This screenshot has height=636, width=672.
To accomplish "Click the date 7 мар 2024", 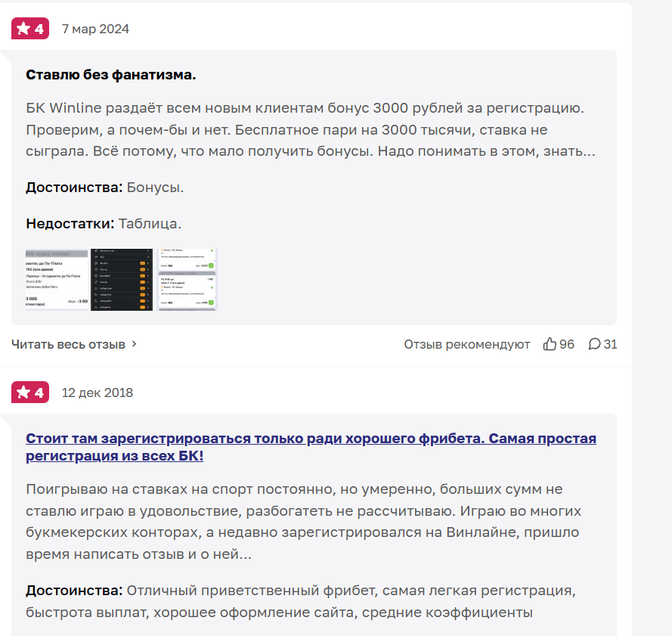I will coord(94,29).
